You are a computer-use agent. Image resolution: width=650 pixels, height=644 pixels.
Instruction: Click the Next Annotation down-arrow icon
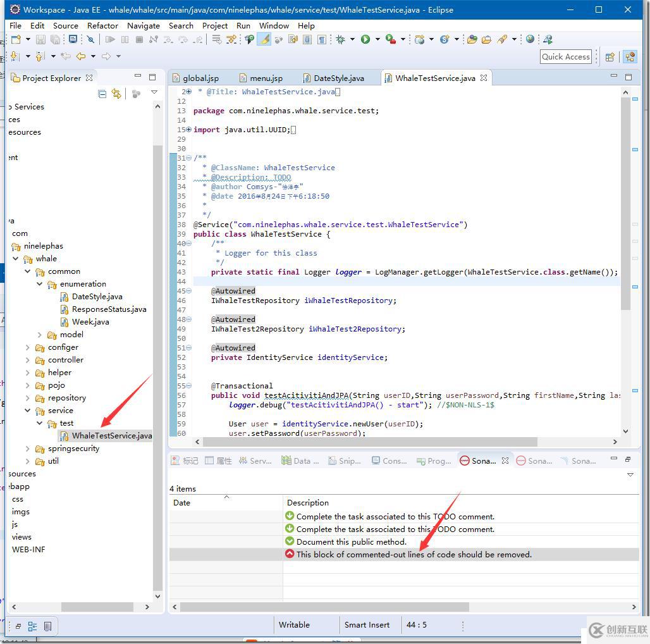pyautogui.click(x=15, y=56)
